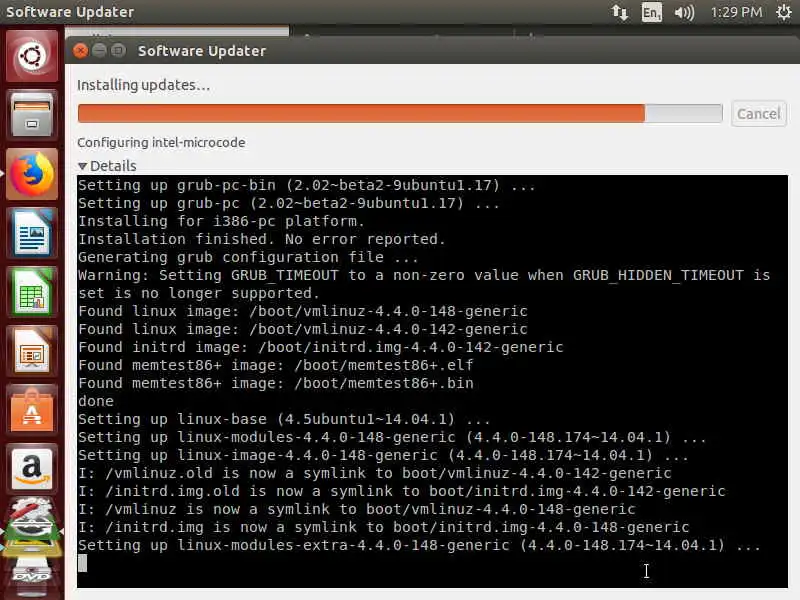Viewport: 800px width, 600px height.
Task: Click line 'Setting up linux-modules-extra-4.4.0-148-generic'
Action: pyautogui.click(x=419, y=545)
